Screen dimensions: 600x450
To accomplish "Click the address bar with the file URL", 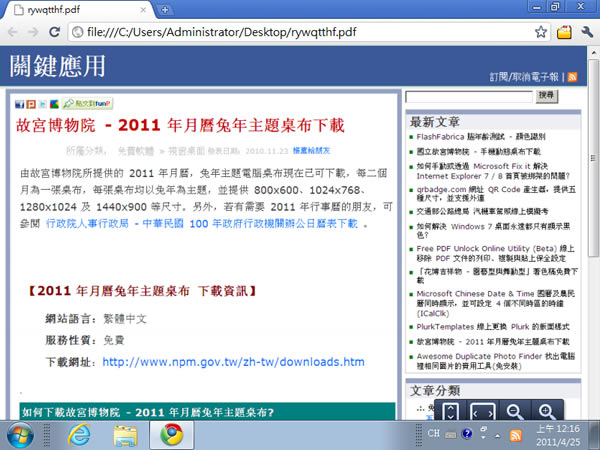I will pyautogui.click(x=302, y=32).
